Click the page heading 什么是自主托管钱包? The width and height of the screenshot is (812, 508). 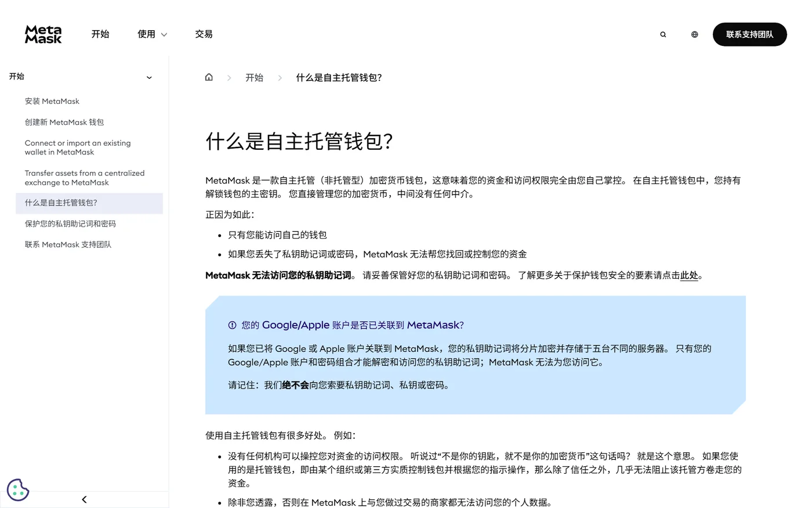(299, 141)
